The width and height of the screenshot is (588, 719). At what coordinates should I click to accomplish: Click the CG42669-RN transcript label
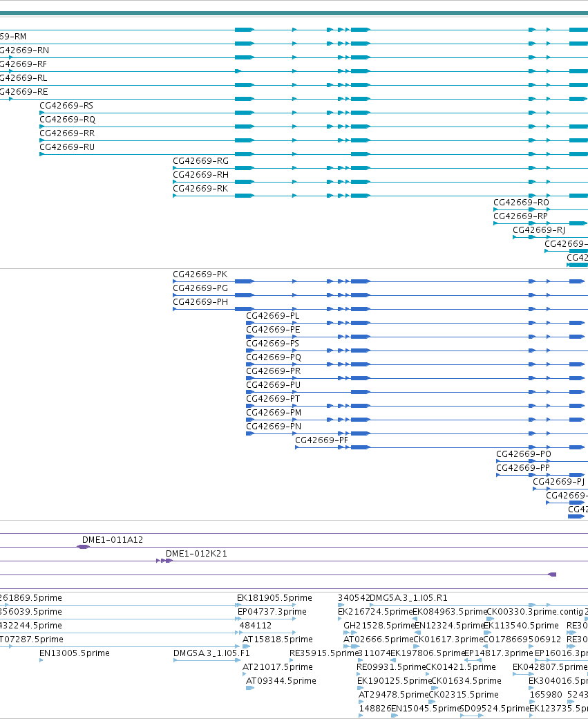point(24,50)
